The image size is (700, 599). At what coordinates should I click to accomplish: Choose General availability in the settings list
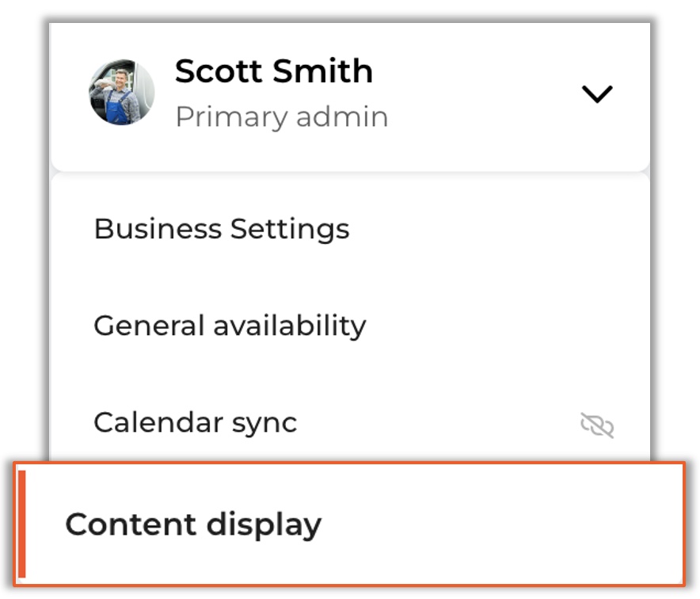pos(351,325)
